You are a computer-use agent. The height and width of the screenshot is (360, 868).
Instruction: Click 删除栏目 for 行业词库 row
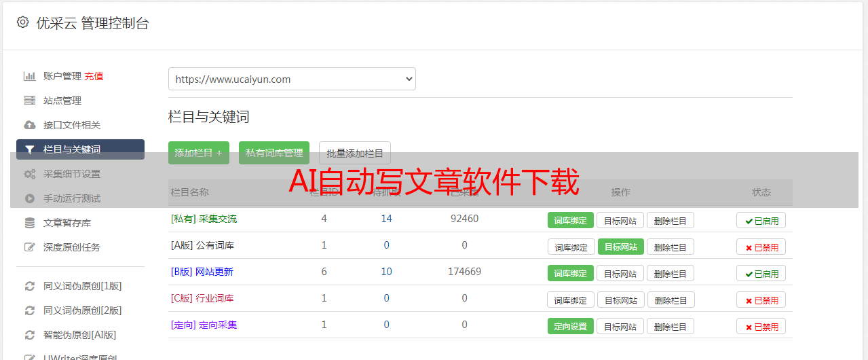tap(670, 300)
